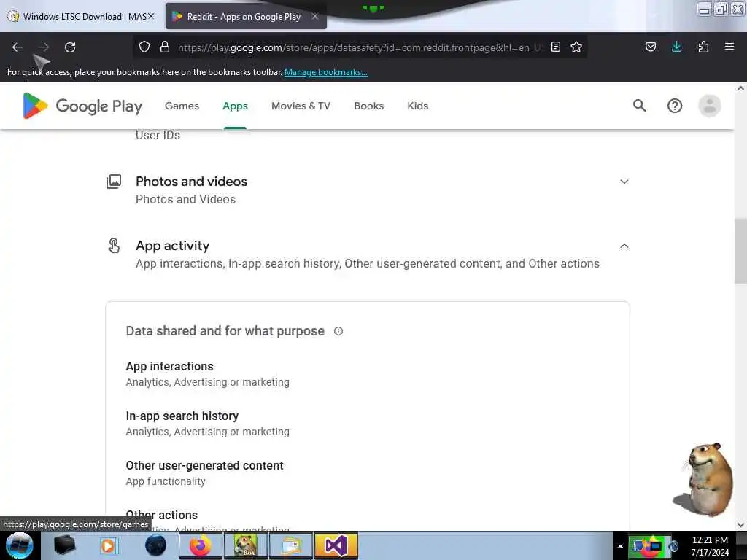Open the hamster Box taskbar app
Viewport: 747px width, 560px height.
pyautogui.click(x=246, y=545)
